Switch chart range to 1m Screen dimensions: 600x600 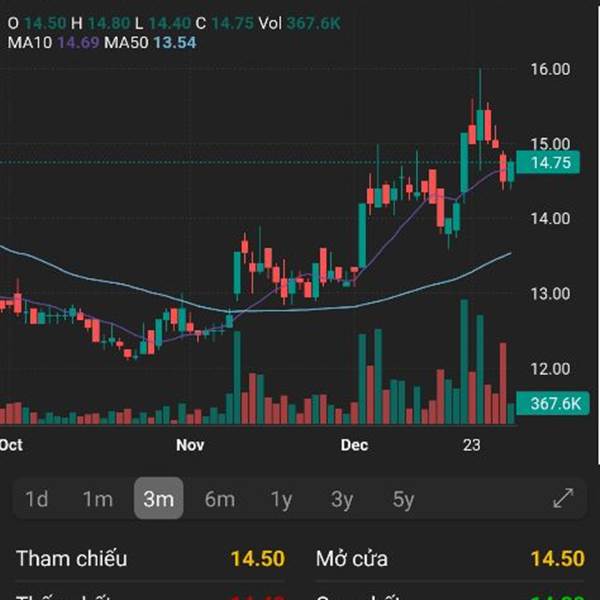pos(98,499)
